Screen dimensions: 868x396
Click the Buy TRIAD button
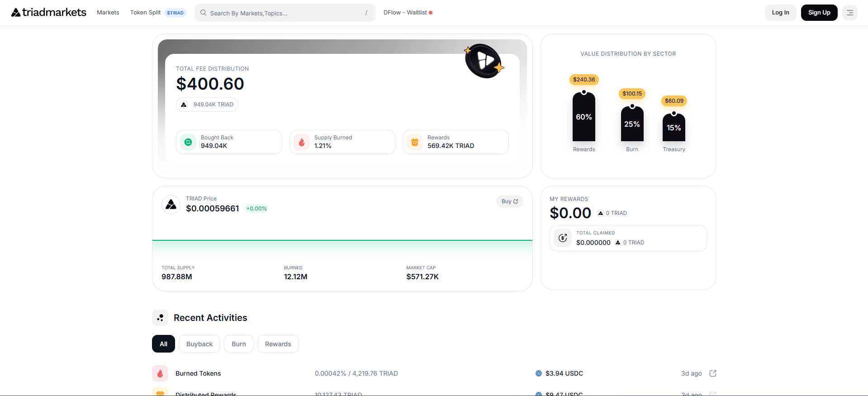[x=510, y=201]
